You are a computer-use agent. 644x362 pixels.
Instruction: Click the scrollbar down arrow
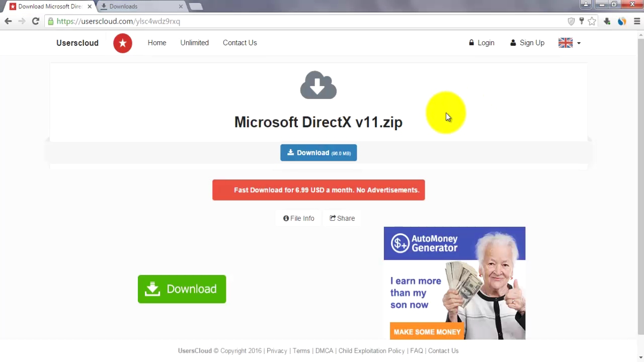[640, 357]
